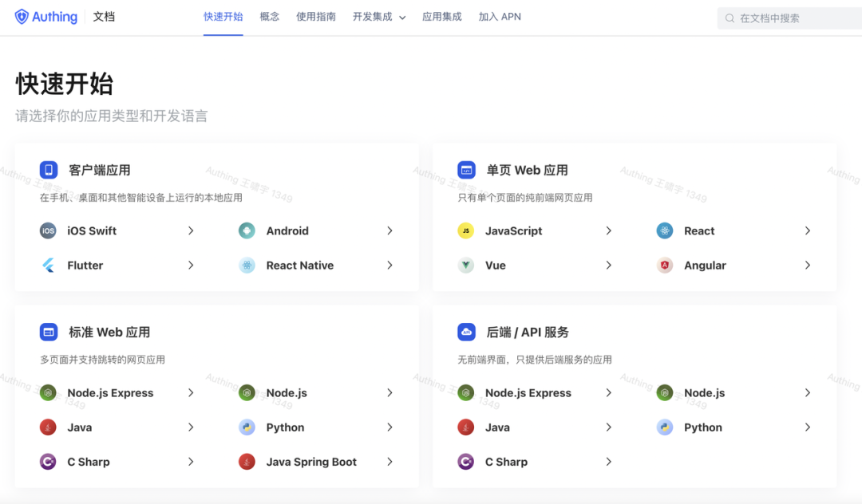This screenshot has height=504, width=862.
Task: Click the 客户端应用 section title
Action: coord(100,170)
